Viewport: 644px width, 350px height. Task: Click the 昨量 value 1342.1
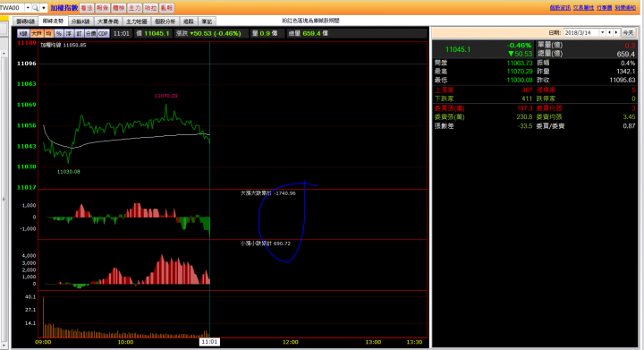(626, 72)
